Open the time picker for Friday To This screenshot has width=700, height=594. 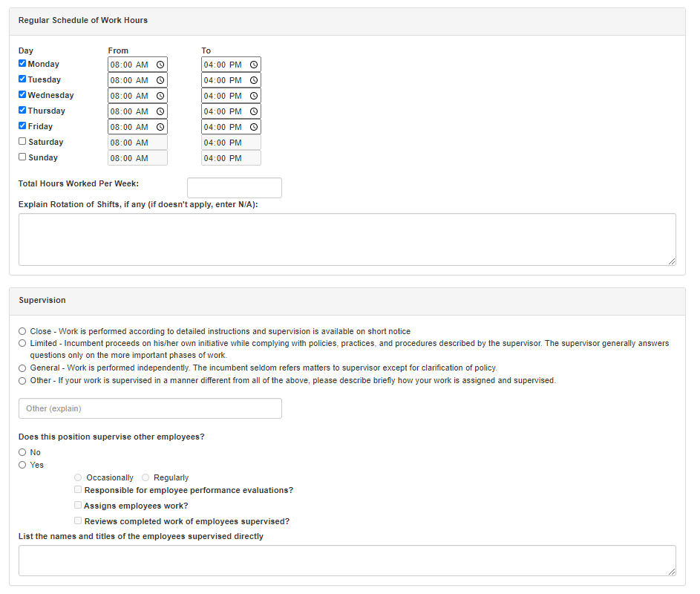(254, 127)
